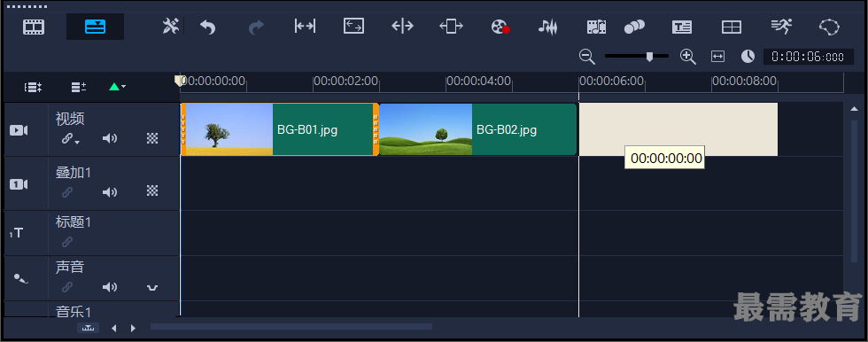Toggle audio ducking on 声音 track
This screenshot has width=868, height=342.
(152, 287)
